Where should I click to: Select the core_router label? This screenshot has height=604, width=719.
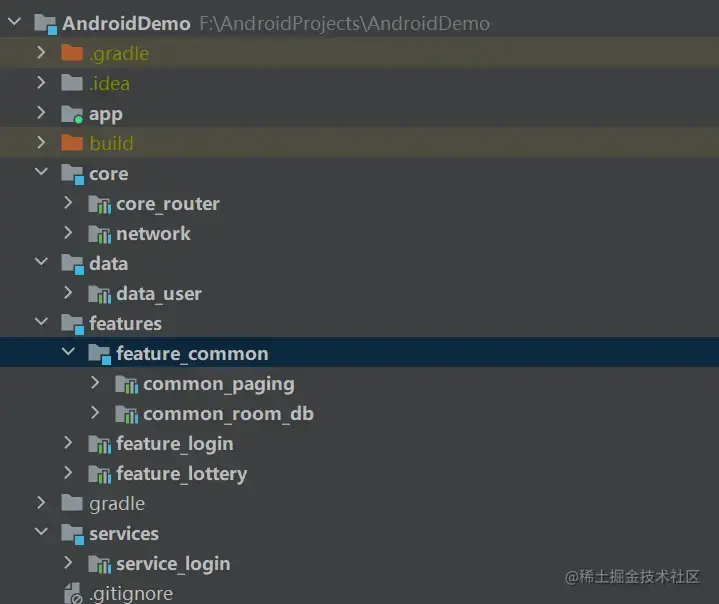(x=168, y=204)
